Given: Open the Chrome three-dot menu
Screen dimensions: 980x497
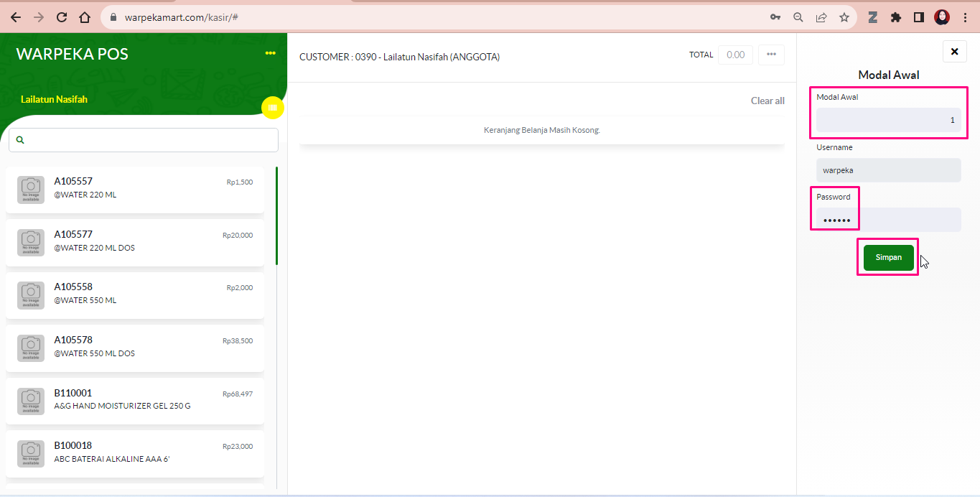Looking at the screenshot, I should [x=965, y=17].
